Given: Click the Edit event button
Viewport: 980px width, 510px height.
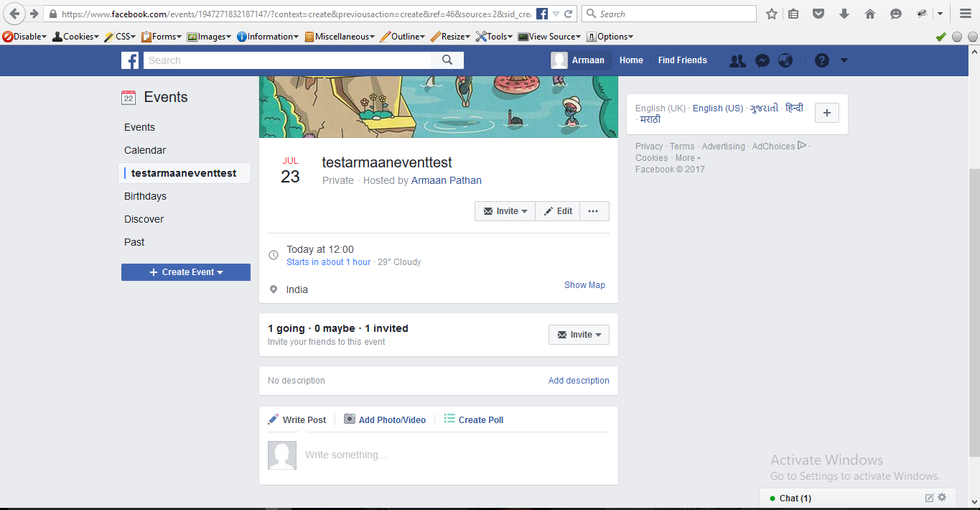Looking at the screenshot, I should 558,211.
